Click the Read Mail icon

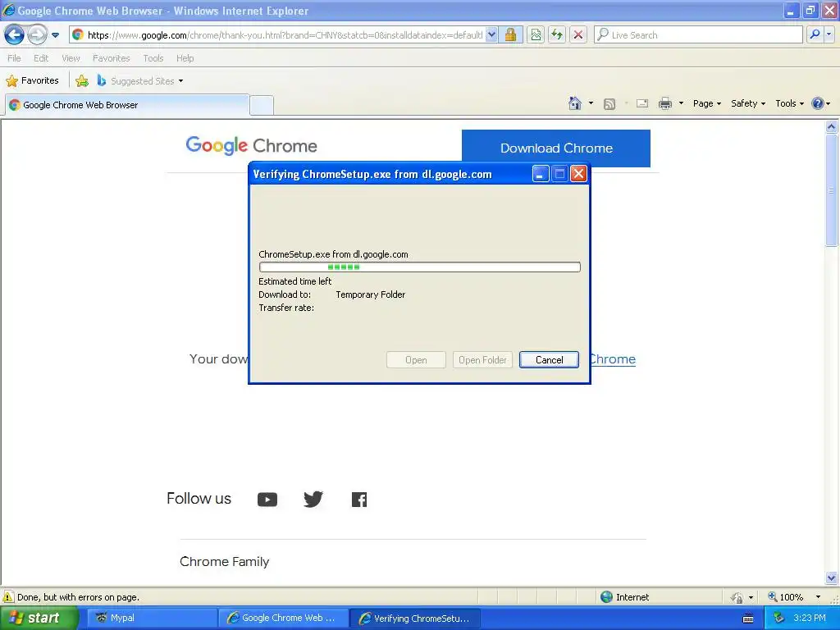pos(642,103)
